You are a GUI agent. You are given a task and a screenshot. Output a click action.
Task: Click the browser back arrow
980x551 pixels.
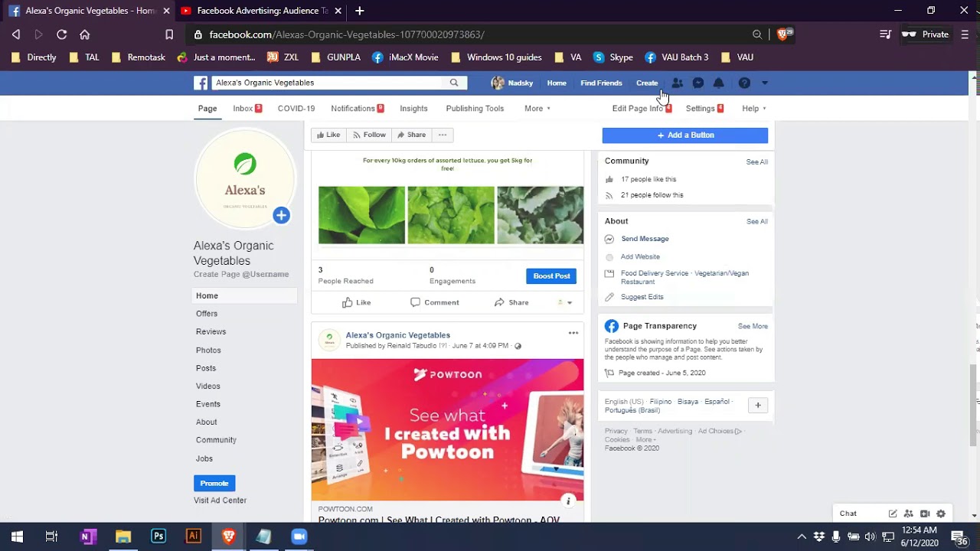coord(16,34)
